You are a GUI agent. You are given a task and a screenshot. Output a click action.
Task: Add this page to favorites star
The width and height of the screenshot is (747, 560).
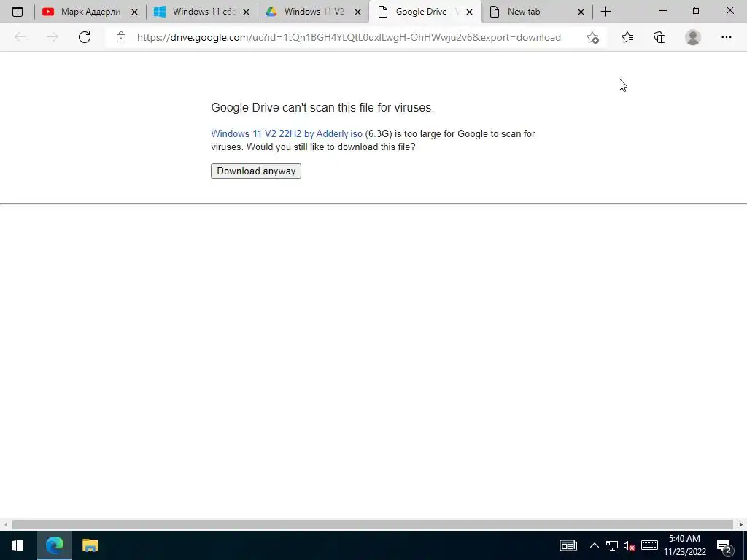(592, 38)
